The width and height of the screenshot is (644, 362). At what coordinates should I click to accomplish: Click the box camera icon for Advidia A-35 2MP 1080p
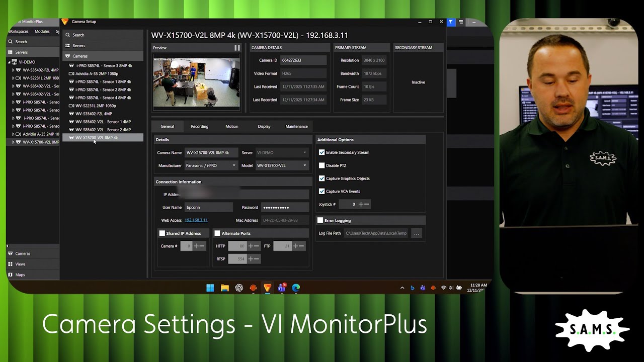(71, 73)
